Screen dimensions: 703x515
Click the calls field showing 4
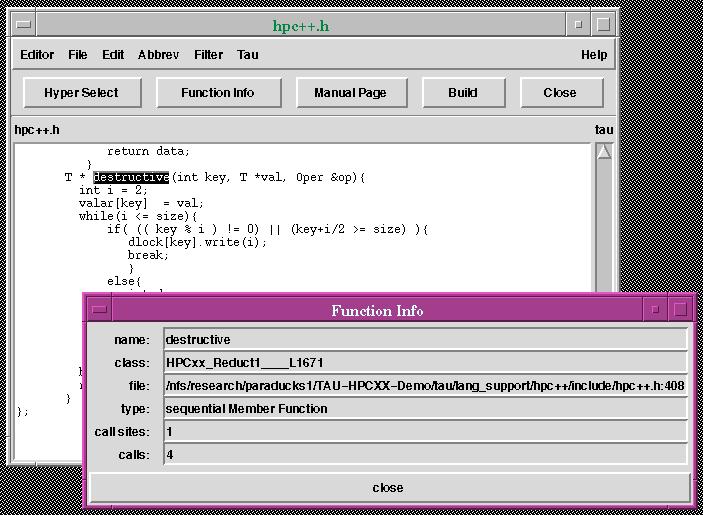click(425, 454)
